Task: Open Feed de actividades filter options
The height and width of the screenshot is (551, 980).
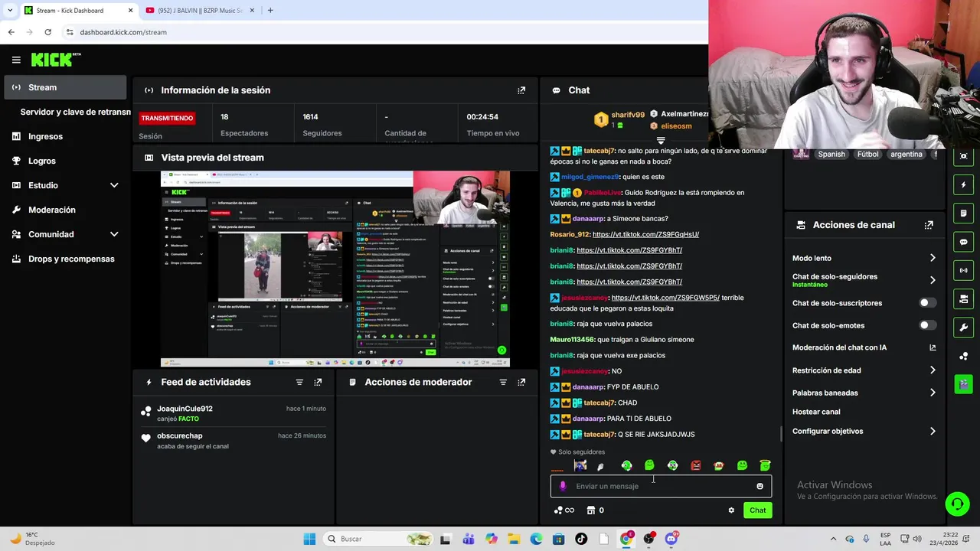Action: coord(299,382)
